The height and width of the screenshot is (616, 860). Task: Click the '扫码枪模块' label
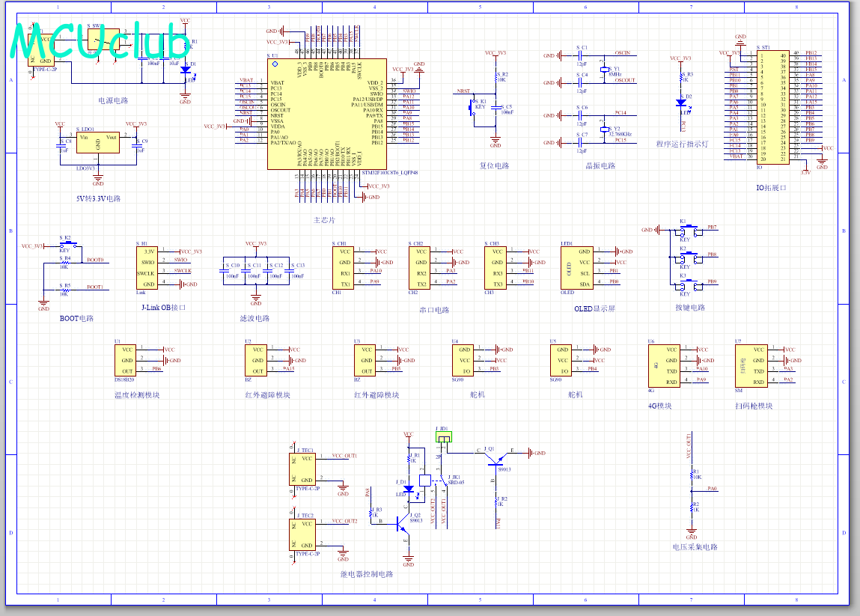(754, 406)
